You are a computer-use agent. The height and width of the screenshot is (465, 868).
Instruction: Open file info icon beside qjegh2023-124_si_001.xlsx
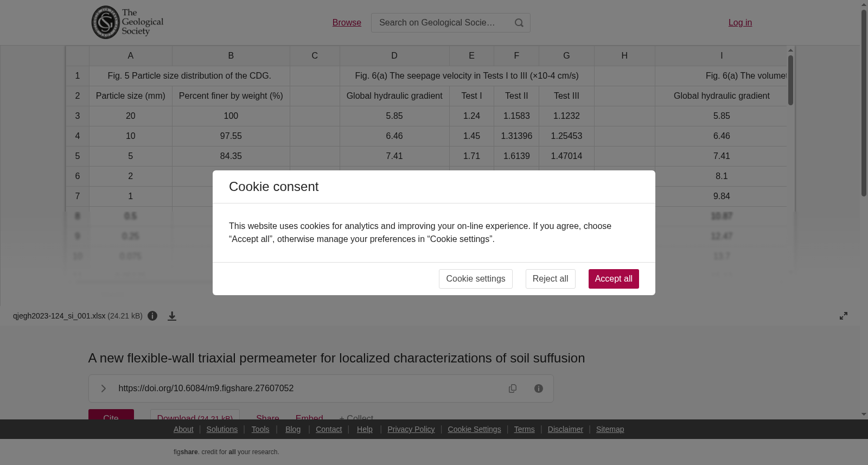(152, 316)
